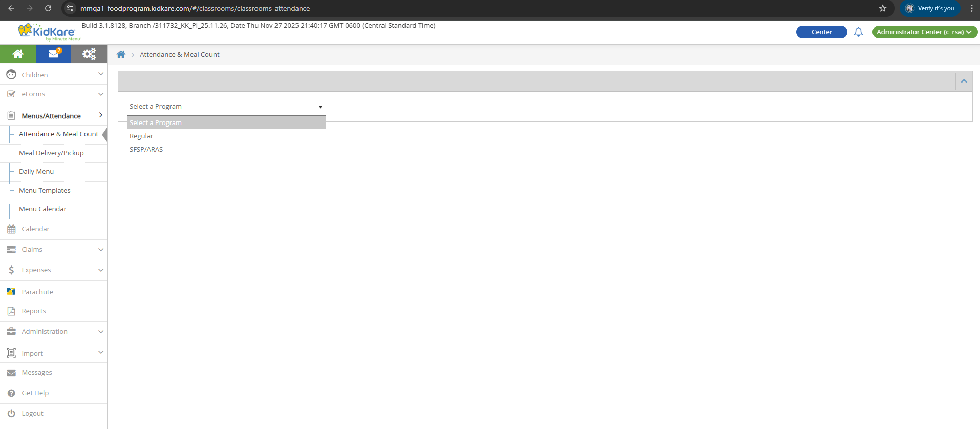Click the green home icon tab
980x429 pixels.
[x=18, y=54]
